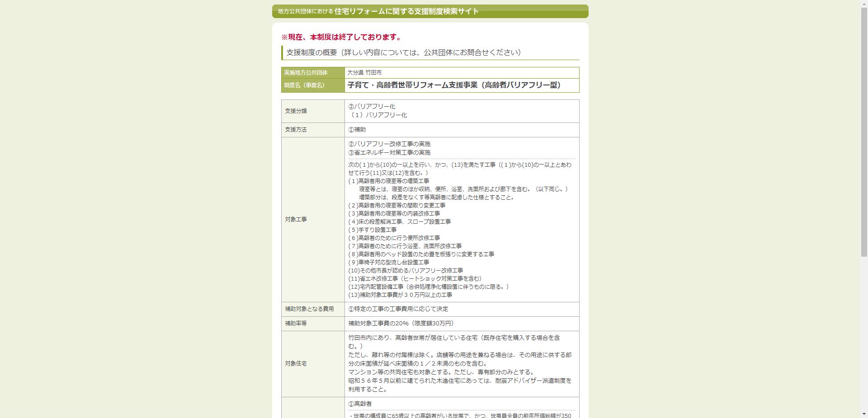Click the scrollbar down arrow
The image size is (868, 418).
864,414
